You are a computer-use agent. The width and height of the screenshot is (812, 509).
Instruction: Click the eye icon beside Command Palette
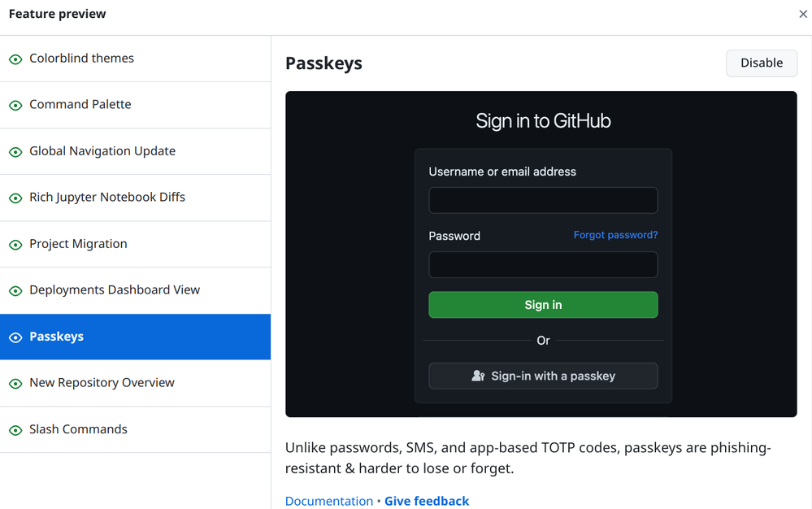tap(15, 106)
